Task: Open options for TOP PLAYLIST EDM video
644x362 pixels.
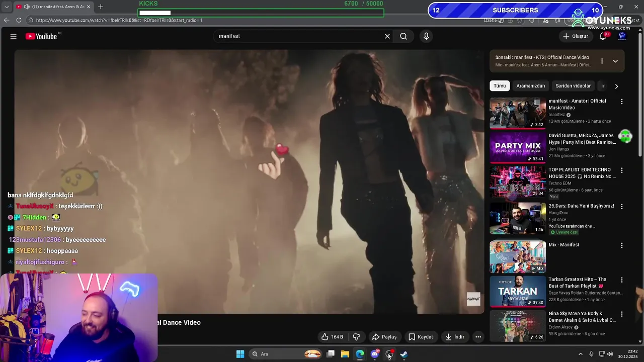Action: 622,170
